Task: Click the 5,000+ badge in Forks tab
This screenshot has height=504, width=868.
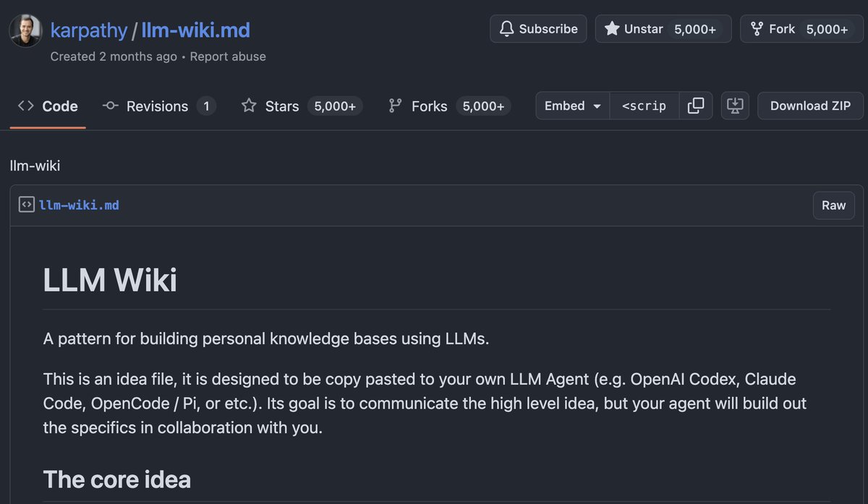Action: click(x=483, y=106)
